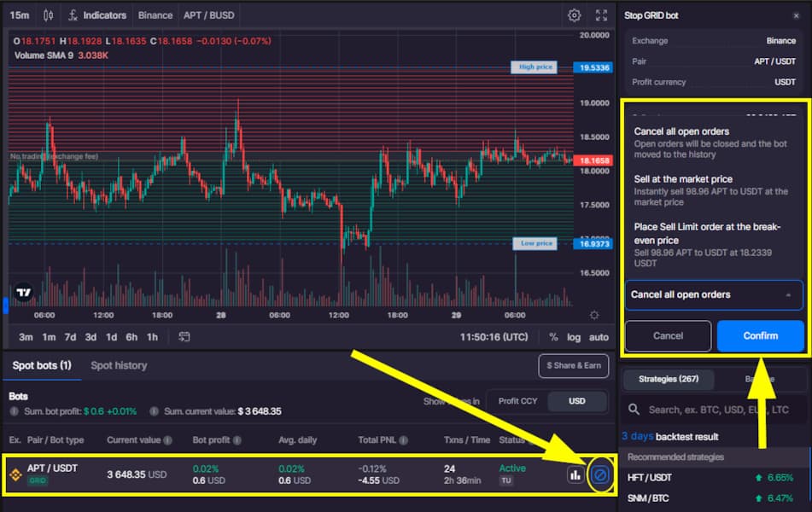Enable auto scale on the chart
The width and height of the screenshot is (812, 512).
[x=597, y=337]
